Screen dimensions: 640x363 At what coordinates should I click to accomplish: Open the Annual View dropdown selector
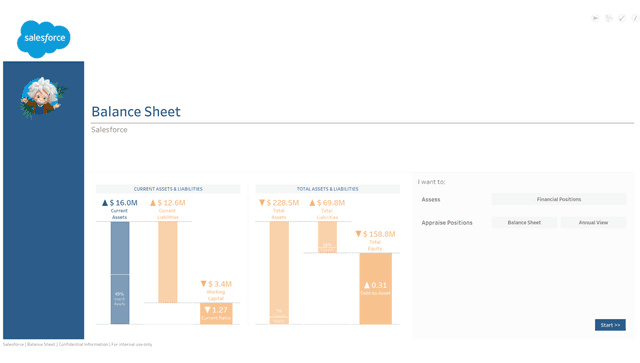593,223
